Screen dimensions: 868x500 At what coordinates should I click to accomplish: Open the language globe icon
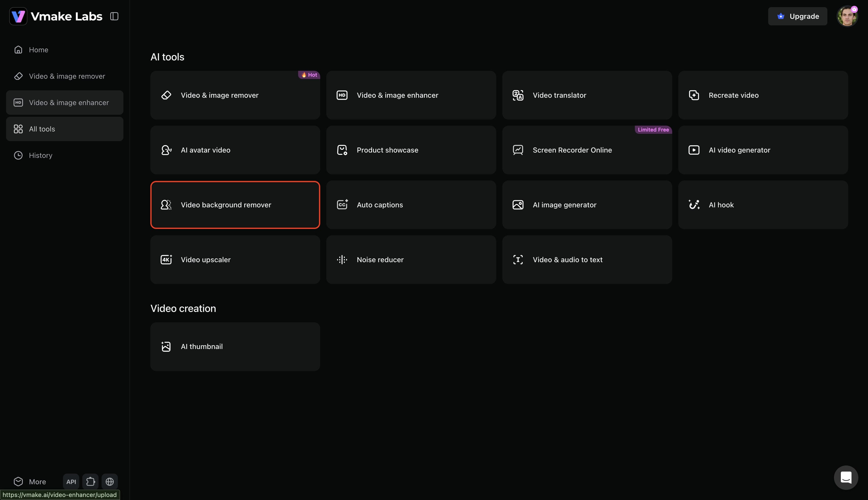(109, 481)
